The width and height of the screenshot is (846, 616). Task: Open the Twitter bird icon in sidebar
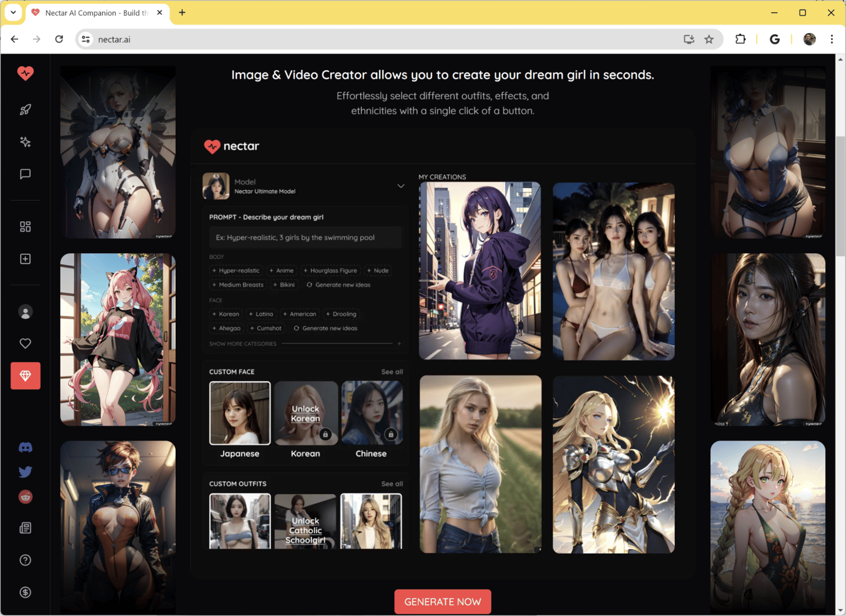pos(25,472)
